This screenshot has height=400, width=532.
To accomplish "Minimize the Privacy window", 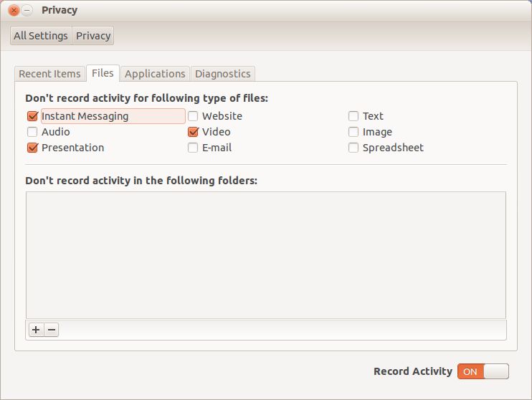I will point(27,11).
